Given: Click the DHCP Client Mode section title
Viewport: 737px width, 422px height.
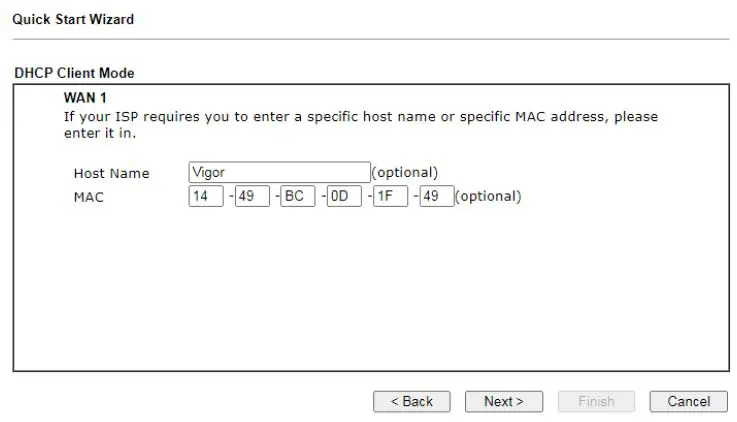Looking at the screenshot, I should [x=74, y=73].
